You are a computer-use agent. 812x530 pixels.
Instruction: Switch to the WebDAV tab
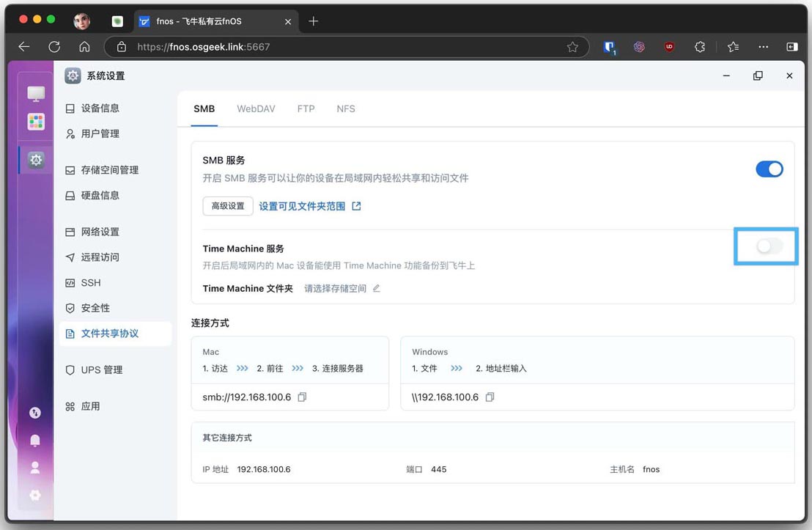(x=256, y=109)
